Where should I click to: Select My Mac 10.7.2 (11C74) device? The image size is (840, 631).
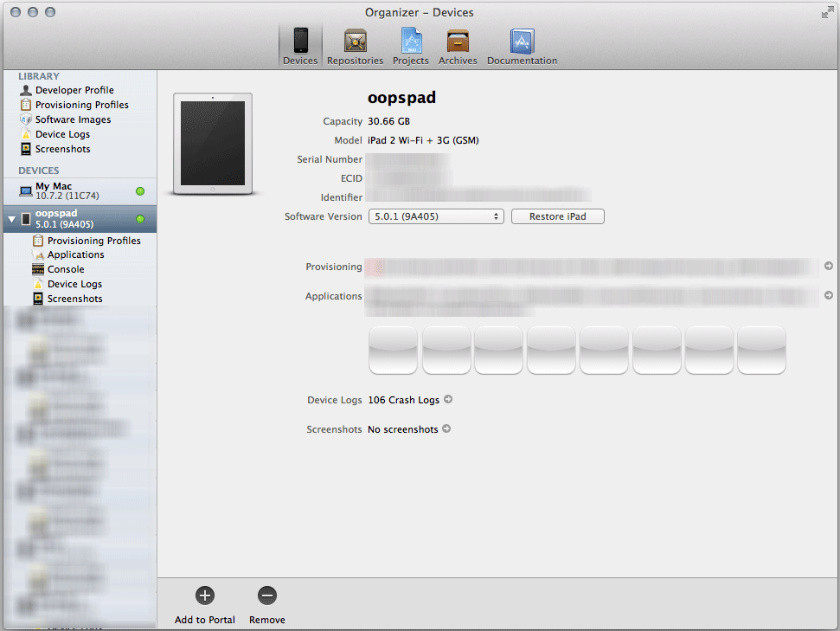(x=80, y=191)
